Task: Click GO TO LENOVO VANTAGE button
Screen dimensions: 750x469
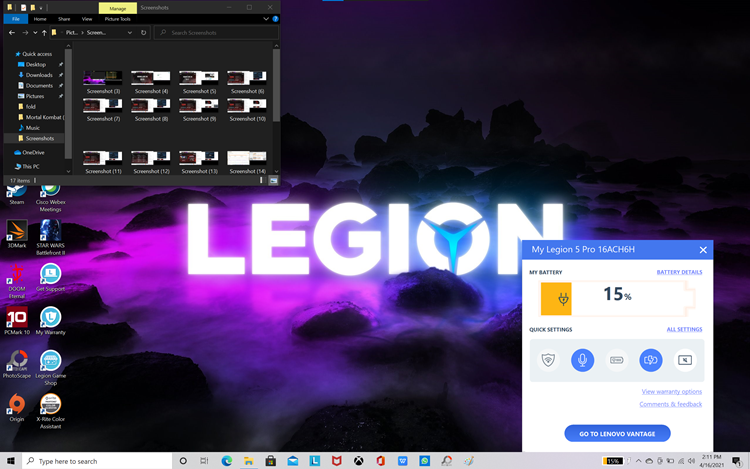Action: click(617, 434)
